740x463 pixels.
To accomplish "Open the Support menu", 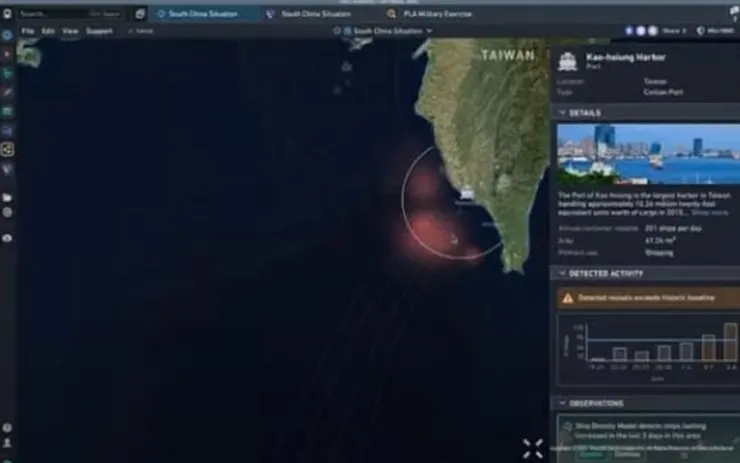I will [99, 31].
